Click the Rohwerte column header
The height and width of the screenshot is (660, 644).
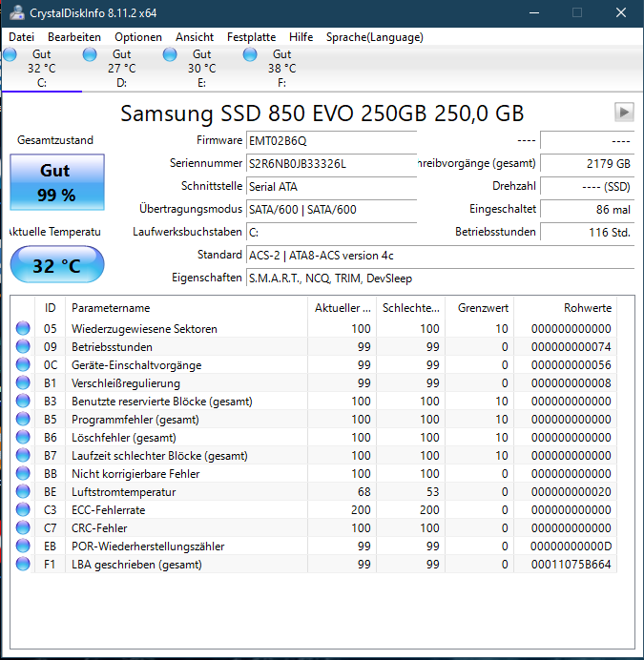565,308
